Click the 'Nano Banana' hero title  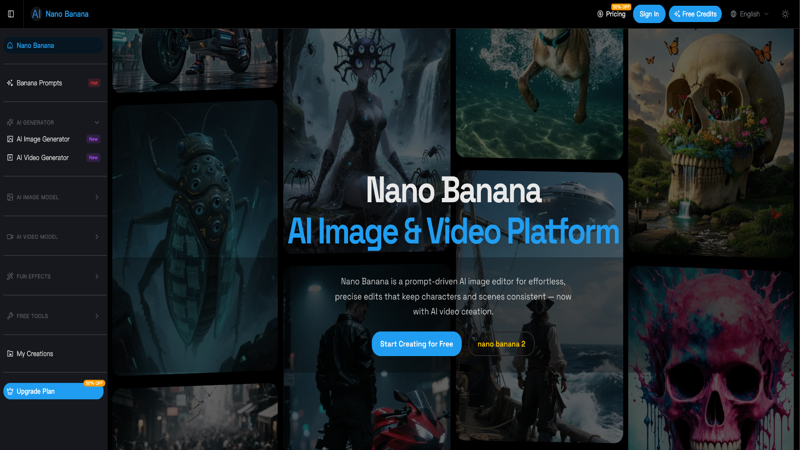[x=453, y=190]
